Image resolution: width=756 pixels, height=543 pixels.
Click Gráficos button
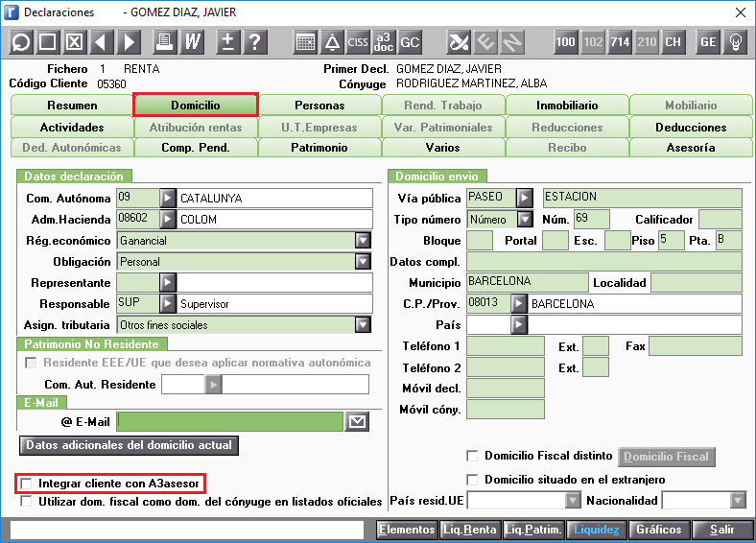coord(659,530)
